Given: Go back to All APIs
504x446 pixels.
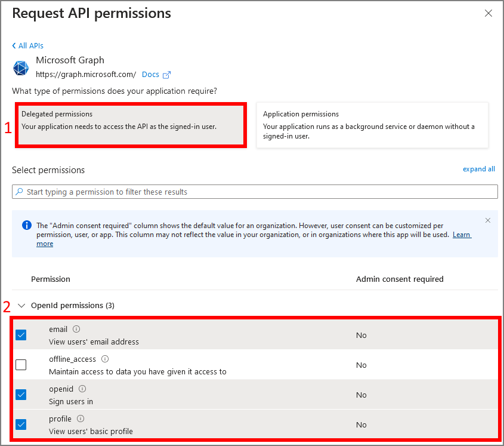Looking at the screenshot, I should click(27, 45).
